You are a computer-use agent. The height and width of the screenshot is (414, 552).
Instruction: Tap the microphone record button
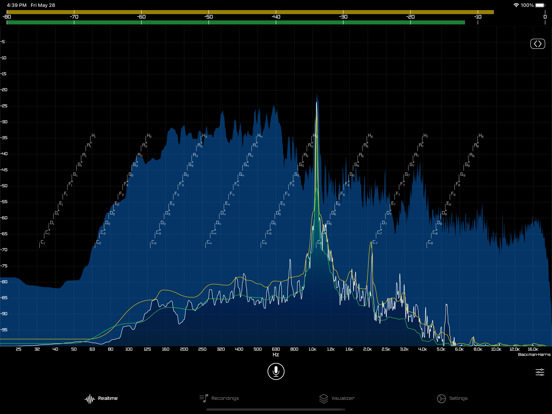[276, 371]
